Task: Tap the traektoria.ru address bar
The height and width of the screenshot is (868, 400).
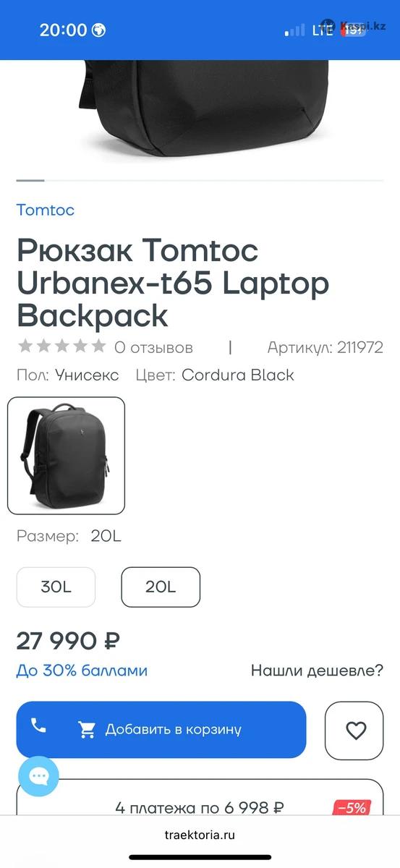Action: (x=200, y=835)
